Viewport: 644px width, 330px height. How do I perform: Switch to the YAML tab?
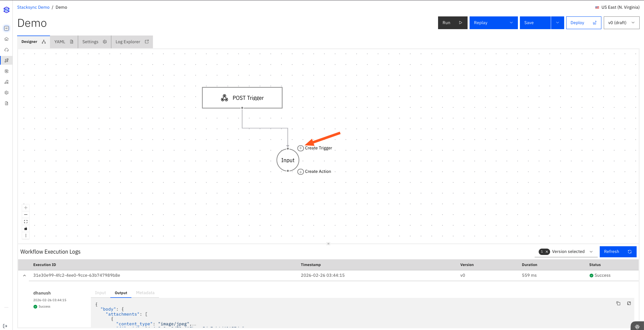tap(64, 42)
